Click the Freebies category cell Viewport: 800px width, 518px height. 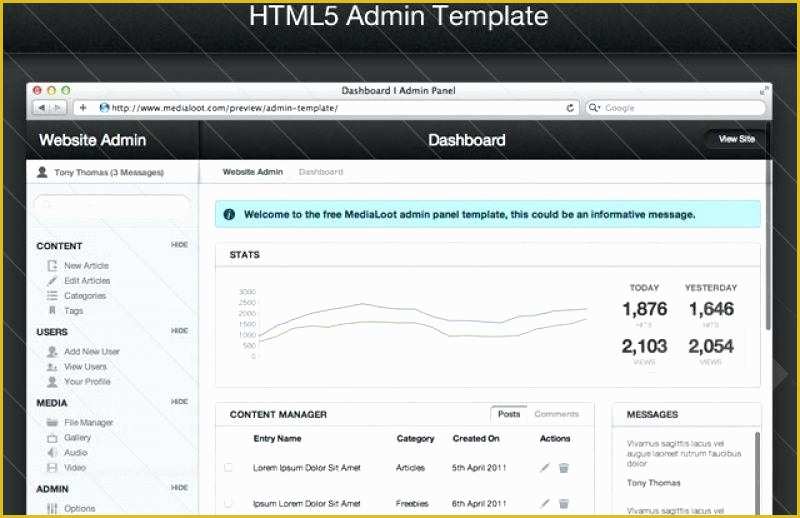tap(412, 503)
